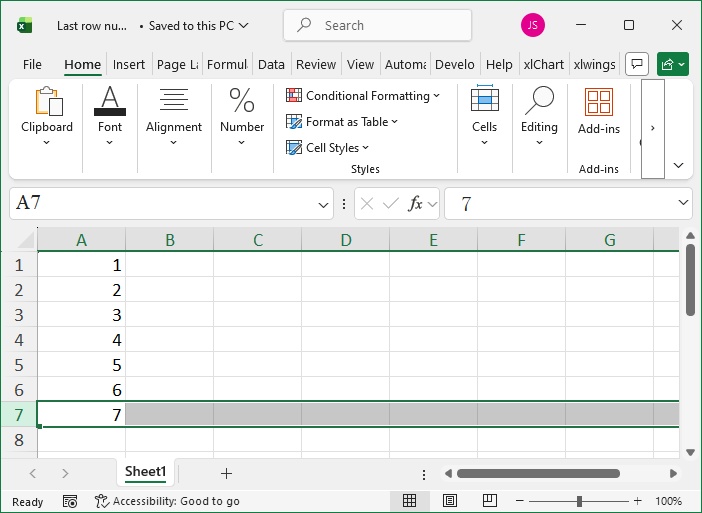Screen dimensions: 702x513
Task: Switch to Page Break Preview
Action: [x=490, y=500]
